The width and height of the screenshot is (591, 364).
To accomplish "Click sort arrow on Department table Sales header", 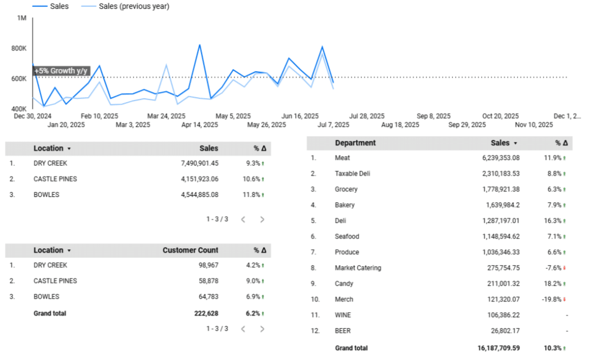I will (515, 143).
